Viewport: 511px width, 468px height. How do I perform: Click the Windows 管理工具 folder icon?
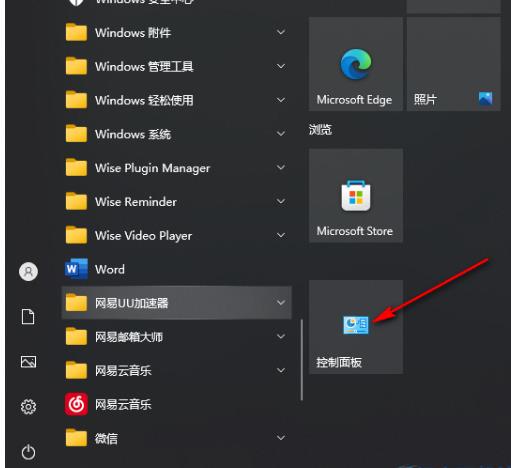click(76, 66)
